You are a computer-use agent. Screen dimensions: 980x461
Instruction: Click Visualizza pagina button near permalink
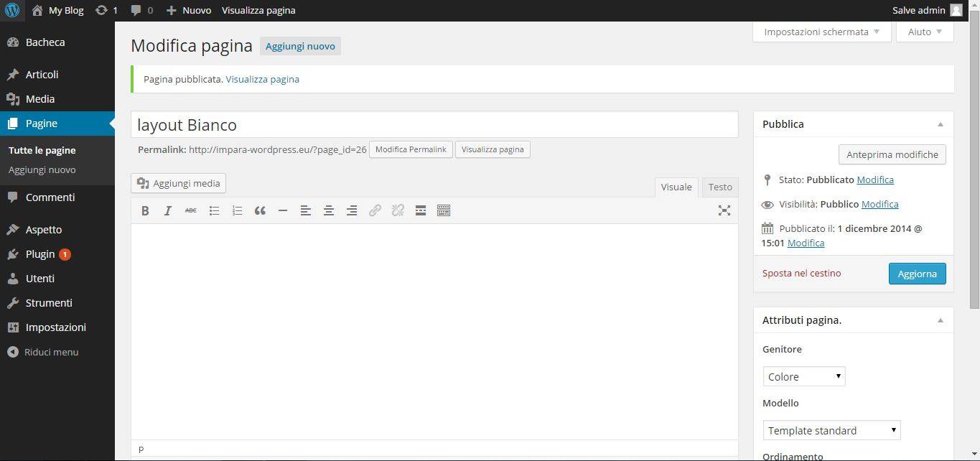[x=493, y=149]
